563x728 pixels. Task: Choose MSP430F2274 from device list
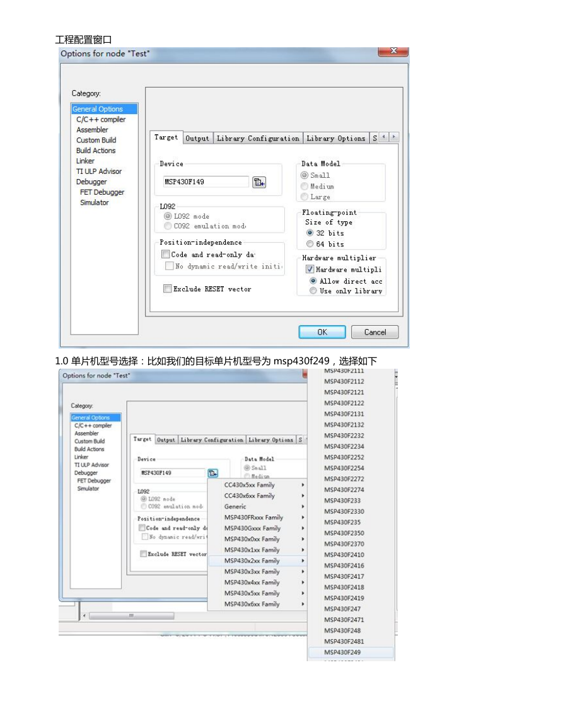coord(351,489)
